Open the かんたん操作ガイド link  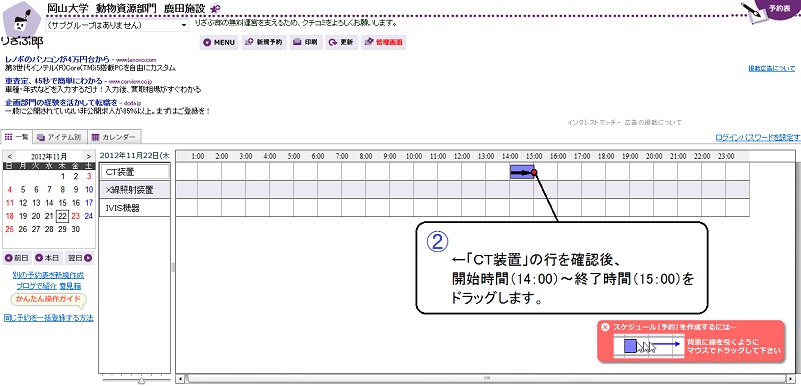[48, 299]
